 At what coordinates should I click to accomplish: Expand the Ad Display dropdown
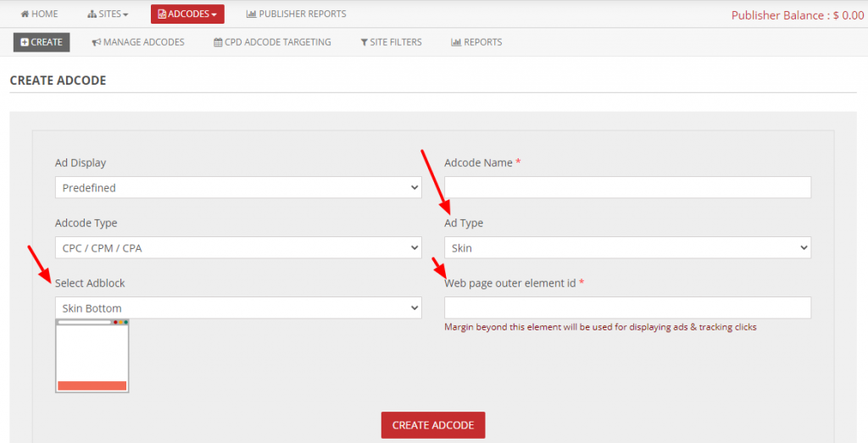pos(238,187)
